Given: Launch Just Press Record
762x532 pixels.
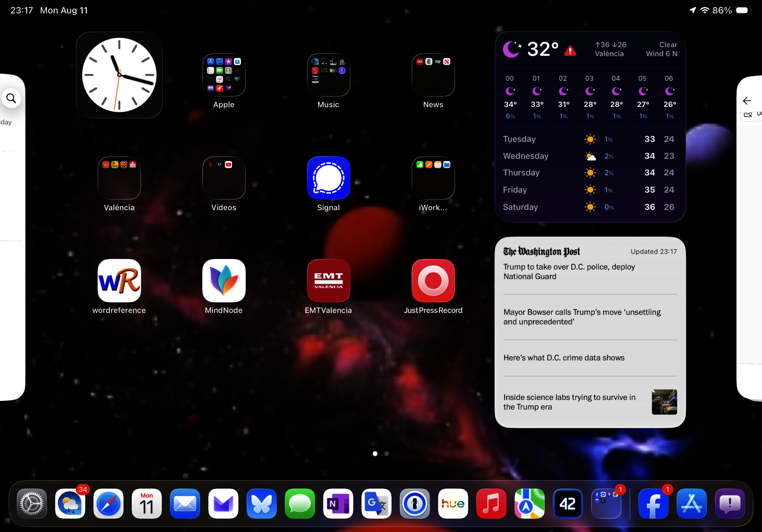Looking at the screenshot, I should pyautogui.click(x=433, y=281).
